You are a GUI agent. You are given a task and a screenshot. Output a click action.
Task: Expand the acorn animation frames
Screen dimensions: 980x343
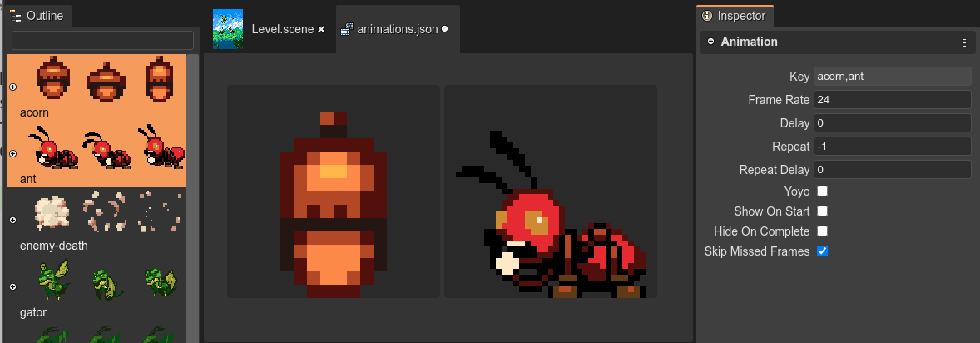[x=12, y=87]
